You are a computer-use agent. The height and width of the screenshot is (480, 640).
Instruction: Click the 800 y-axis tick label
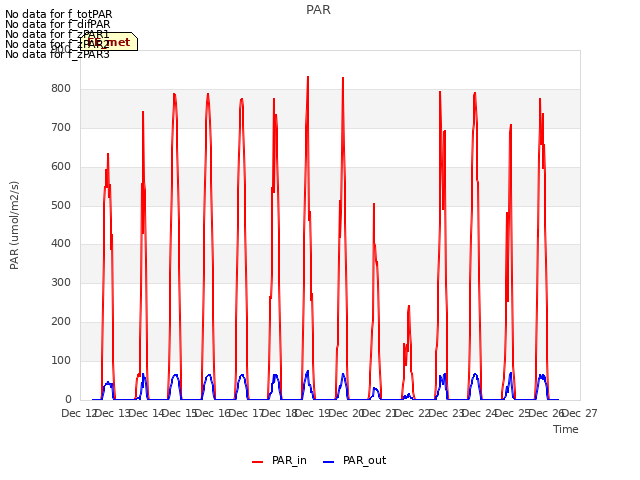click(61, 89)
